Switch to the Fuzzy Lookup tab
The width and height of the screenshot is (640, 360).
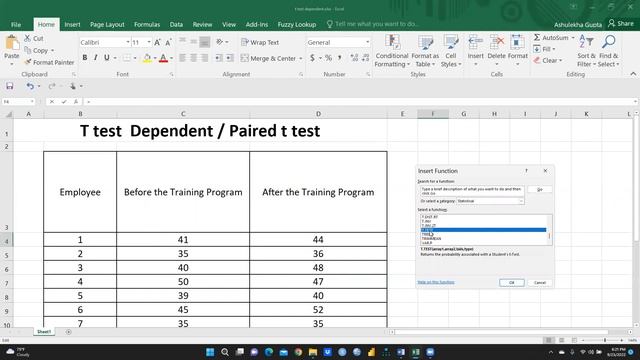(x=297, y=24)
